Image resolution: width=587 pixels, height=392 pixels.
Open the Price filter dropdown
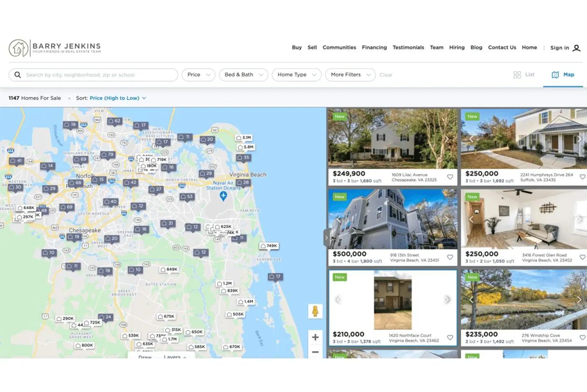(x=198, y=75)
